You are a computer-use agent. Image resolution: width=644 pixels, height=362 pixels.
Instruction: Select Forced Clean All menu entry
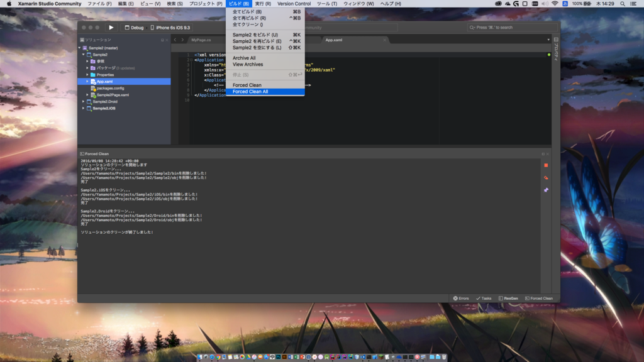coord(265,92)
